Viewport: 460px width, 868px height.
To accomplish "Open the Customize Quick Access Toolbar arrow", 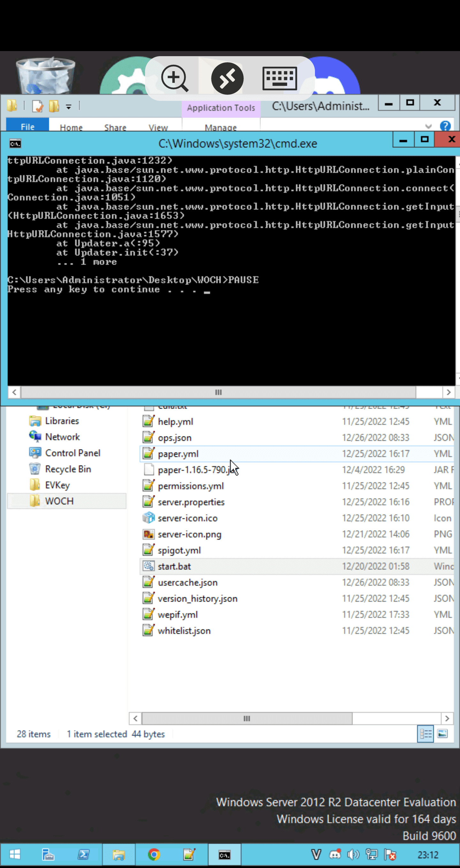I will (x=68, y=107).
